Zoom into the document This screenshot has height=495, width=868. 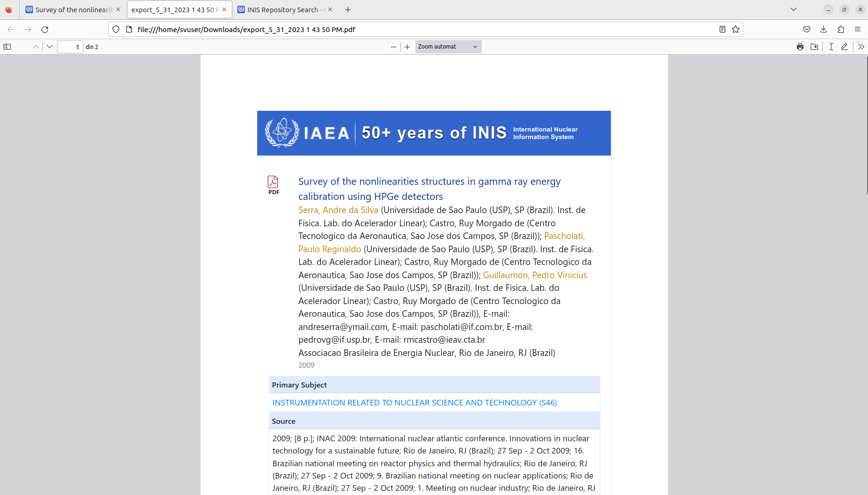(407, 47)
